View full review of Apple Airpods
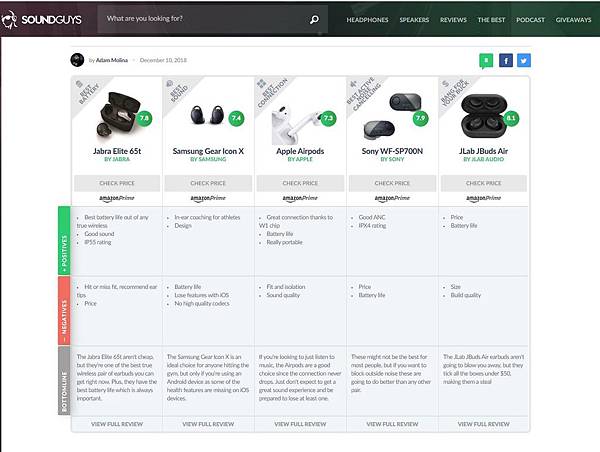Image resolution: width=600 pixels, height=452 pixels. 300,424
